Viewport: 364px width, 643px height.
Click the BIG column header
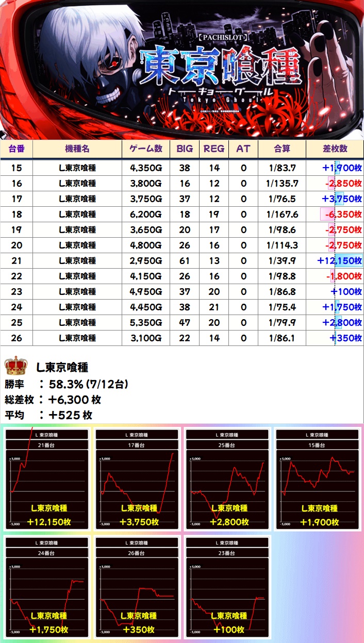point(185,149)
